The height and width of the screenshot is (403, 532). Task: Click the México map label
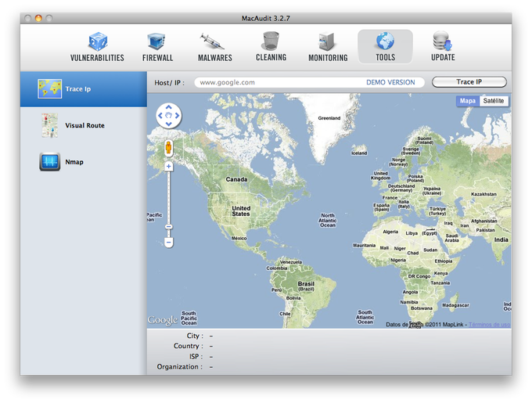coord(239,238)
